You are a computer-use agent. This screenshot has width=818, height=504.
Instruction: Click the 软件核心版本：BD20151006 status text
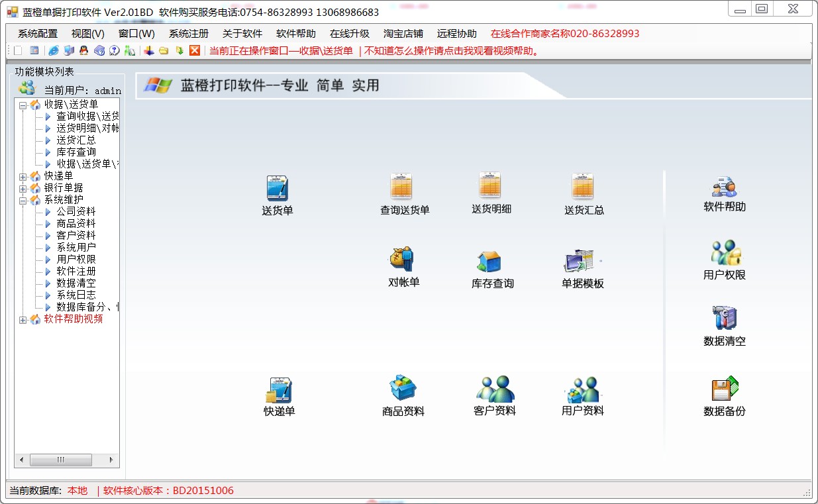click(x=169, y=491)
